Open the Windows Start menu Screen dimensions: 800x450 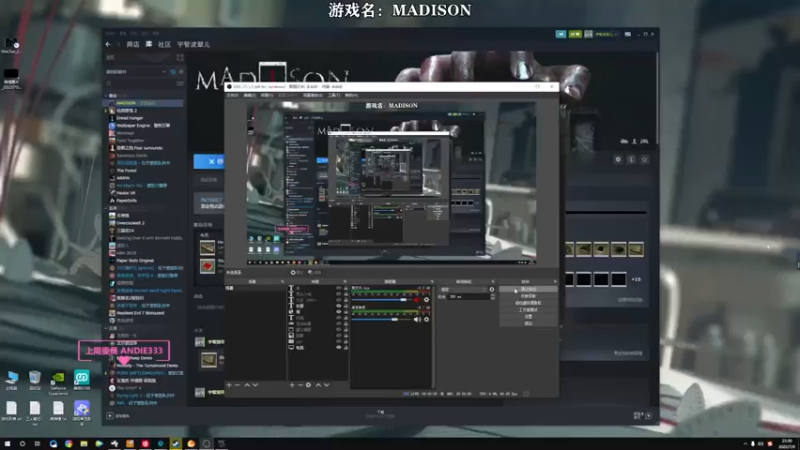tap(8, 444)
